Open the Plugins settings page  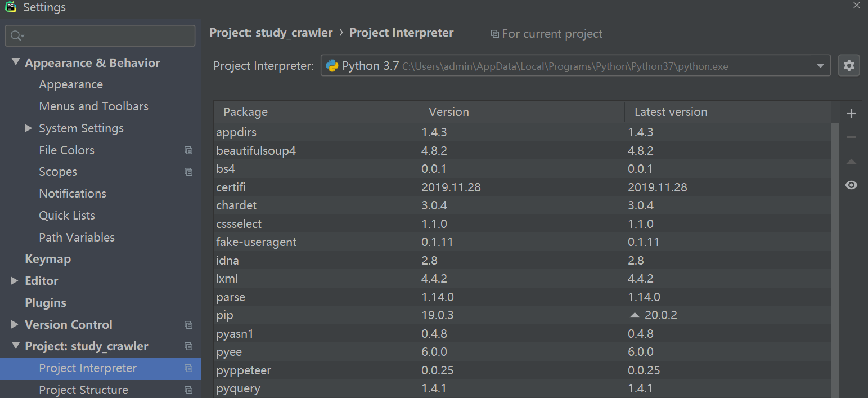coord(46,303)
